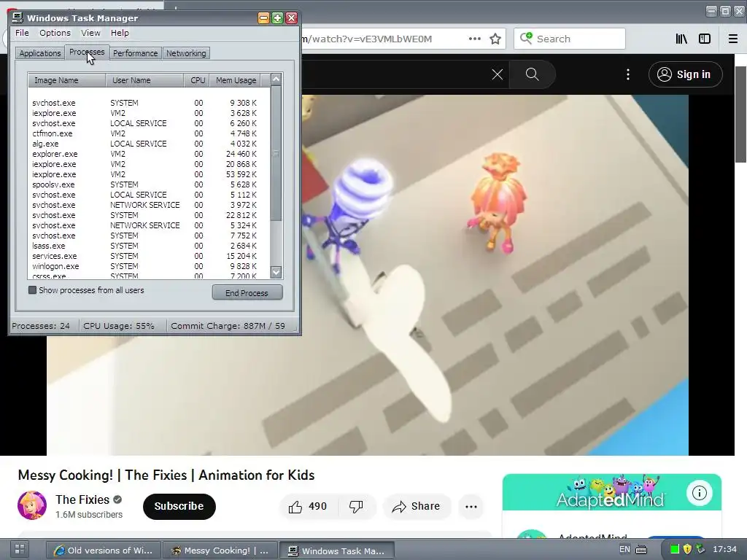The height and width of the screenshot is (560, 747).
Task: Select the lsass.exe process row
Action: 149,246
